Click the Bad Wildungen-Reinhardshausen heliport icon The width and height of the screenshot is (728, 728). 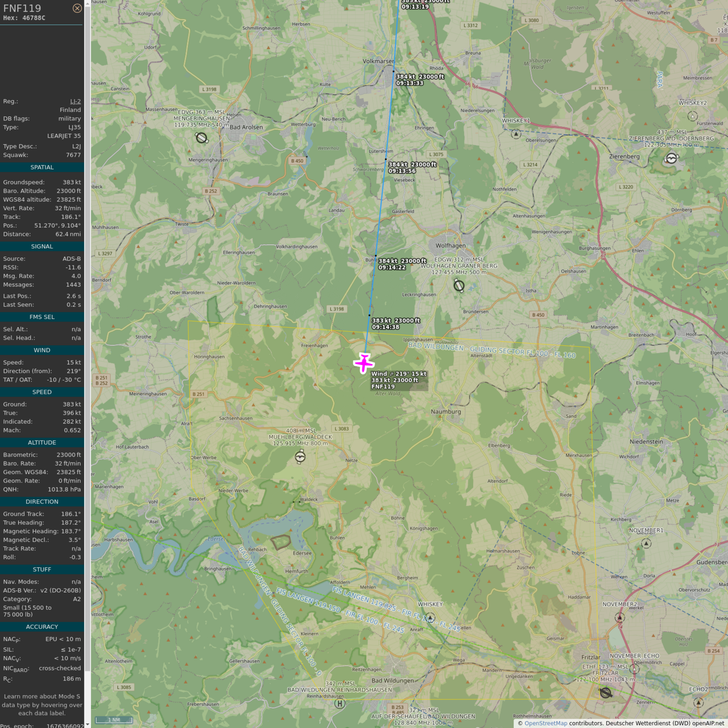point(340,703)
